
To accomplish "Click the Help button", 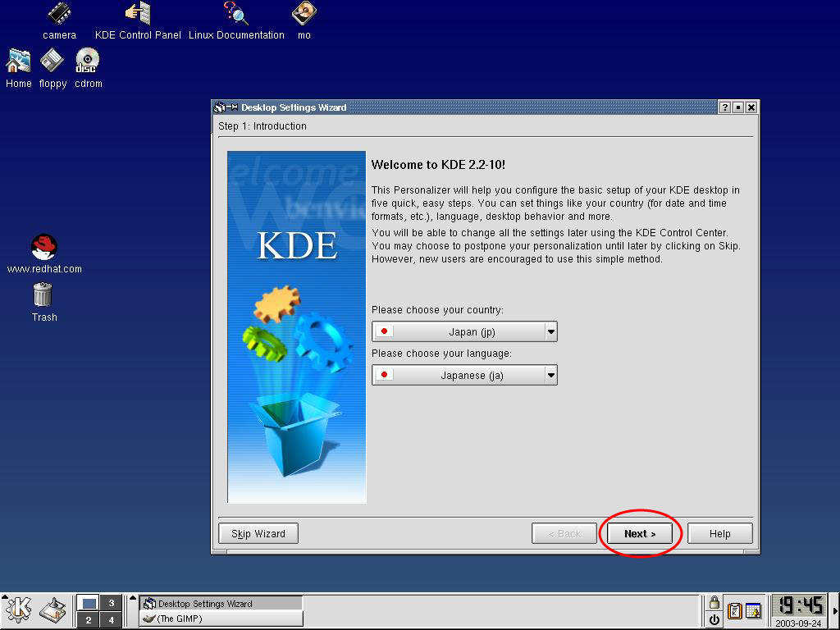I will pos(720,533).
